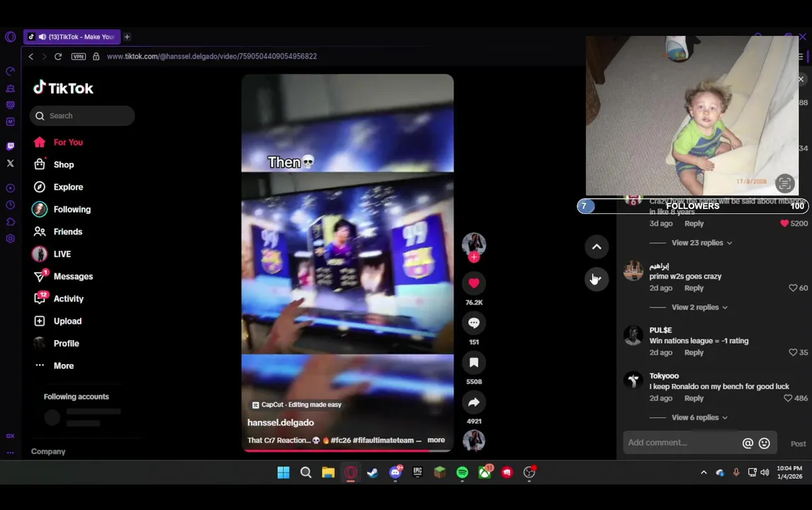Click the VPN badge in address bar
This screenshot has width=812, height=510.
78,57
